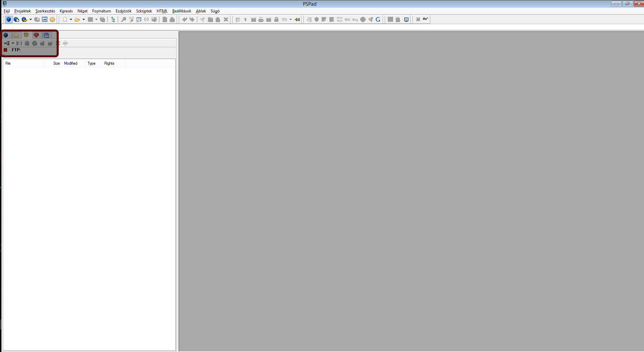Expand the Open file dropdown arrow
Screen dimensions: 644x352
click(84, 19)
